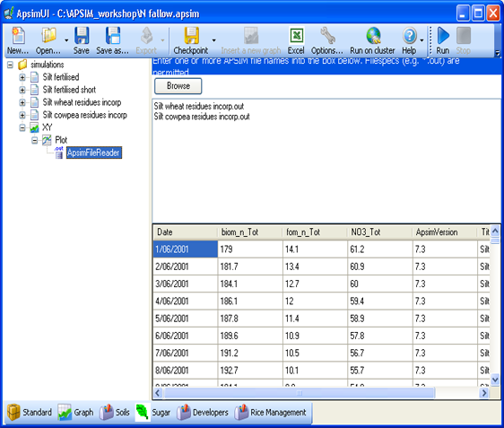Collapse the simulations root node

click(10, 65)
